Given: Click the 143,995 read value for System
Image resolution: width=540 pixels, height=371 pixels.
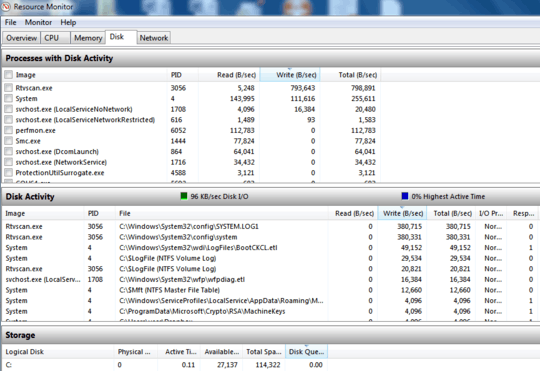Looking at the screenshot, I should (242, 99).
